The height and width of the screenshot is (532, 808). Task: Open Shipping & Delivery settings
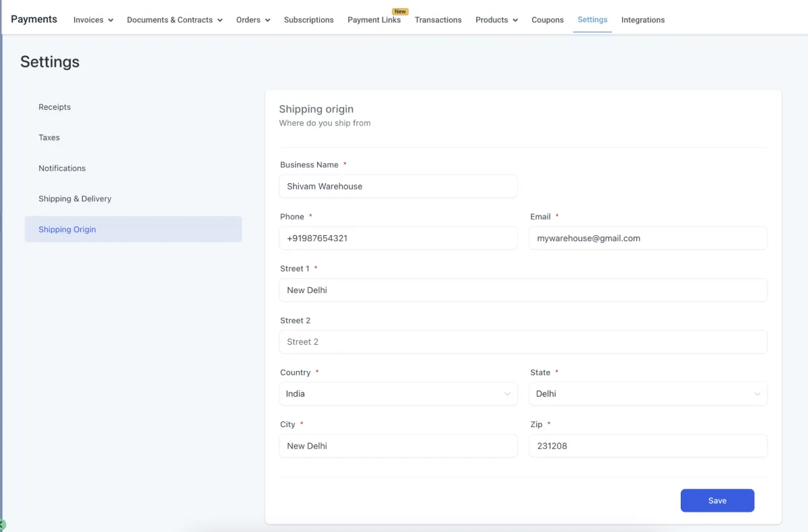[133, 199]
